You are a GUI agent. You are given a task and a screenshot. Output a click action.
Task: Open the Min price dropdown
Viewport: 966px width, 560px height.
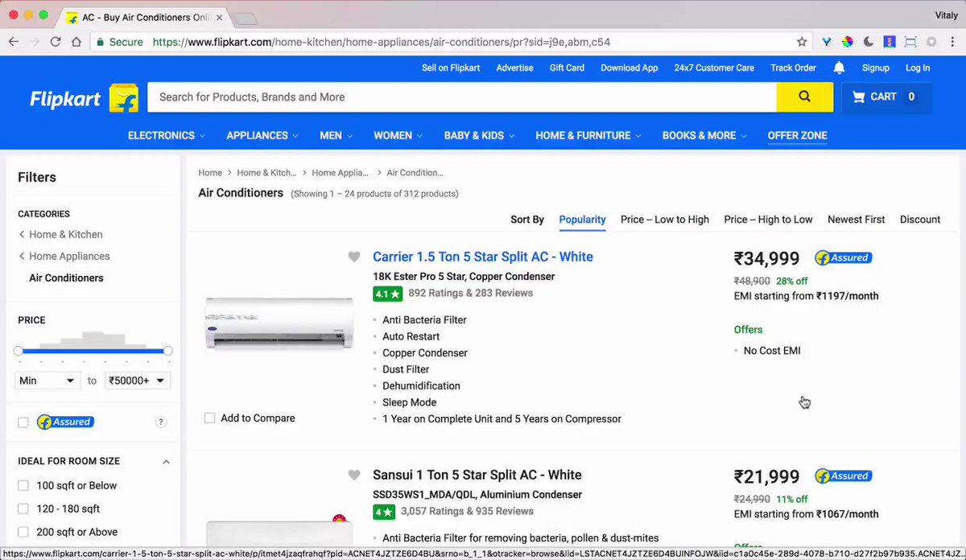coord(47,381)
